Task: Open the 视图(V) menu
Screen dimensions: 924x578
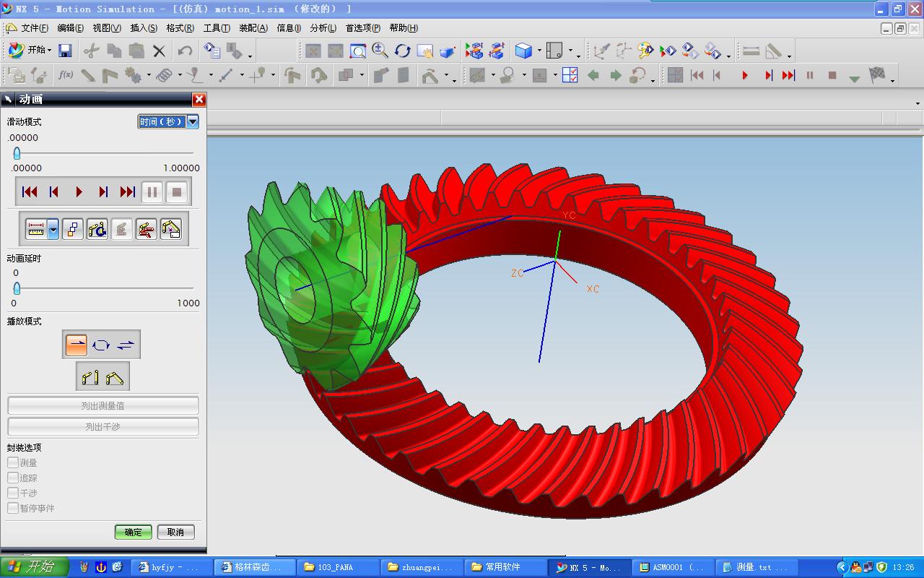Action: [x=107, y=28]
